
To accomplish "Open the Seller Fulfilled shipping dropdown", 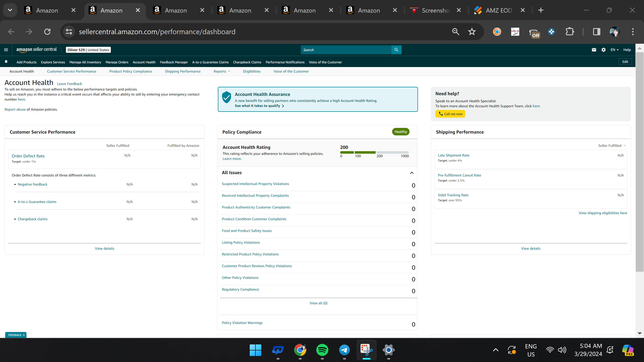I will tap(612, 146).
